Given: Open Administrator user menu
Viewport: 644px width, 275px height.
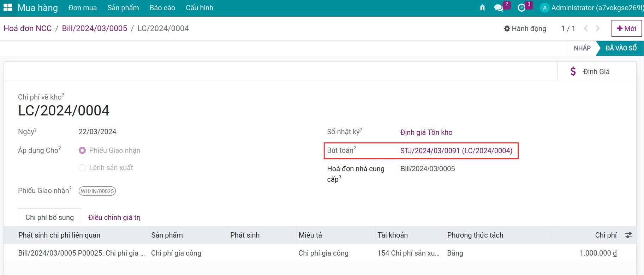Looking at the screenshot, I should 592,8.
